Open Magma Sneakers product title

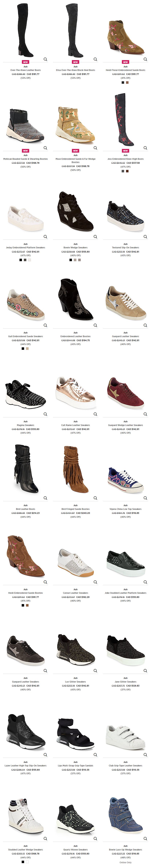pos(26,425)
